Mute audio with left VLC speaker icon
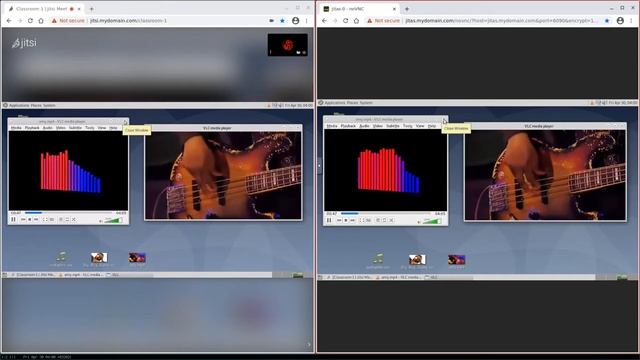 tap(101, 221)
